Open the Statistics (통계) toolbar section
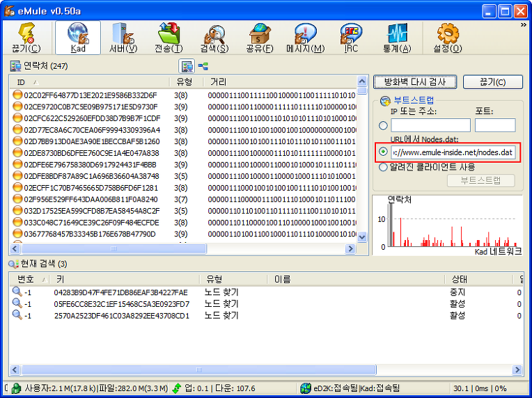 coord(397,38)
